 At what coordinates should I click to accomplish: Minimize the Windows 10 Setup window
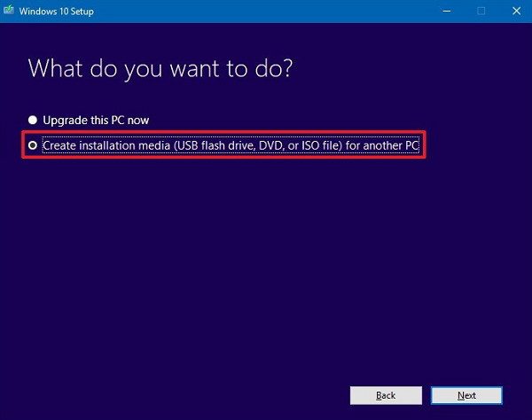pyautogui.click(x=447, y=12)
